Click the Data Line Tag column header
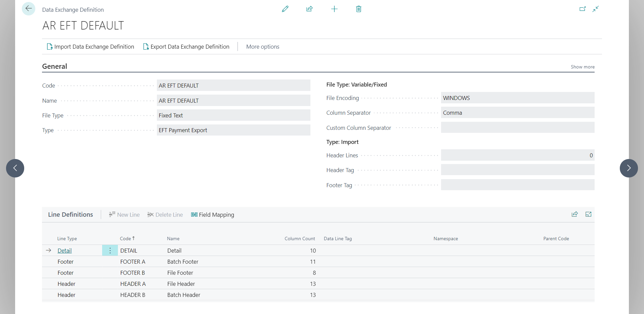Image resolution: width=644 pixels, height=314 pixels. coord(338,239)
